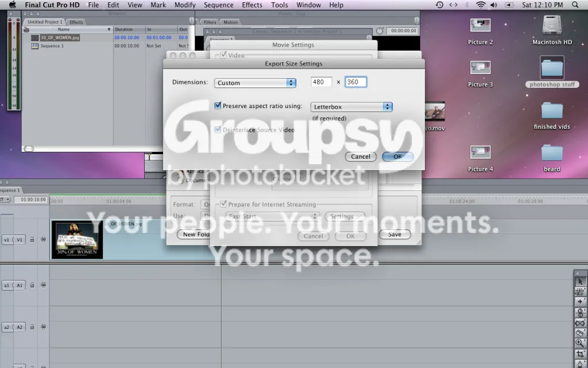Click the Browser horizontal scrollbar thumb
588x368 pixels.
tap(29, 149)
